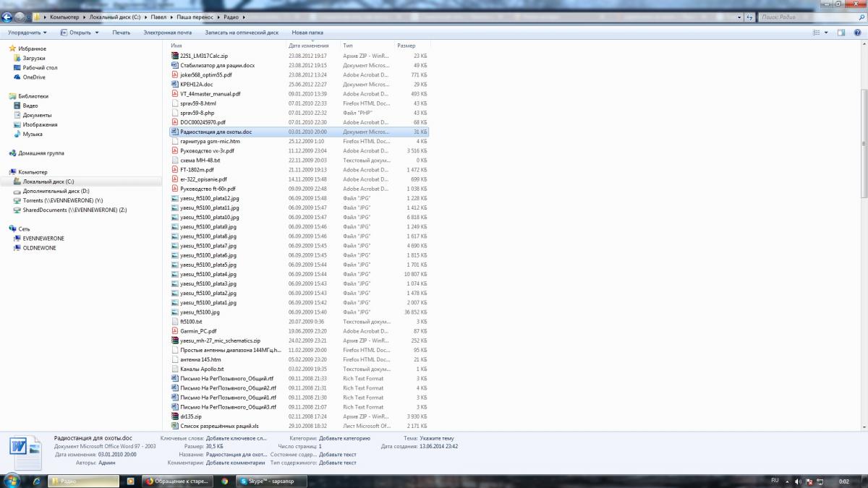The image size is (868, 488).
Task: Open the Упорядочить dropdown menu
Action: point(27,33)
